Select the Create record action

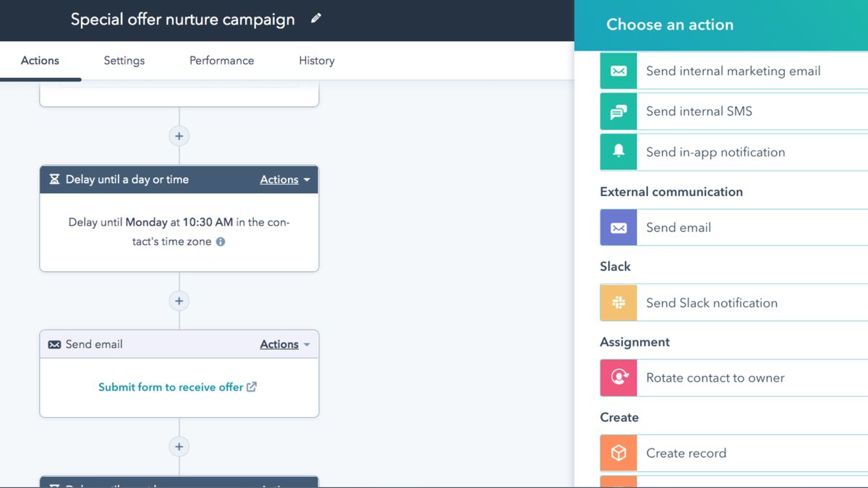click(686, 453)
